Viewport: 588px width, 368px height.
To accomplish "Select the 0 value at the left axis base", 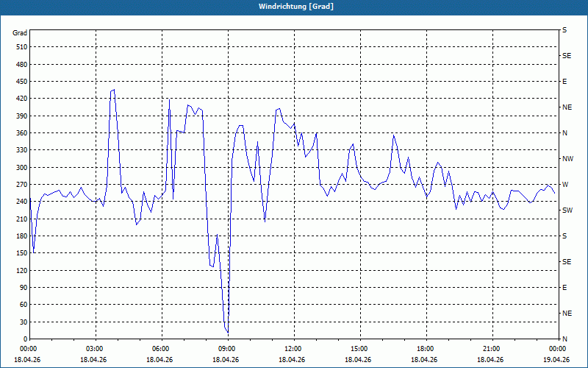I will [26, 339].
